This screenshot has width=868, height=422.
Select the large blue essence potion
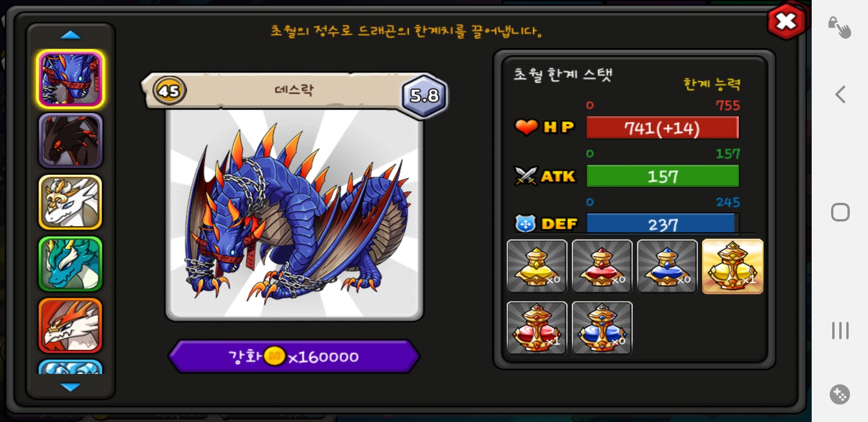click(602, 328)
